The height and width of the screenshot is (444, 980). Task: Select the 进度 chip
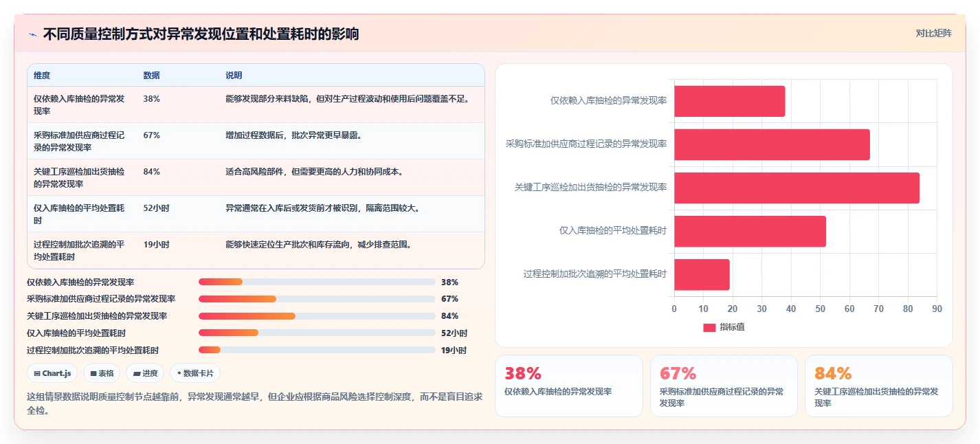pyautogui.click(x=145, y=373)
